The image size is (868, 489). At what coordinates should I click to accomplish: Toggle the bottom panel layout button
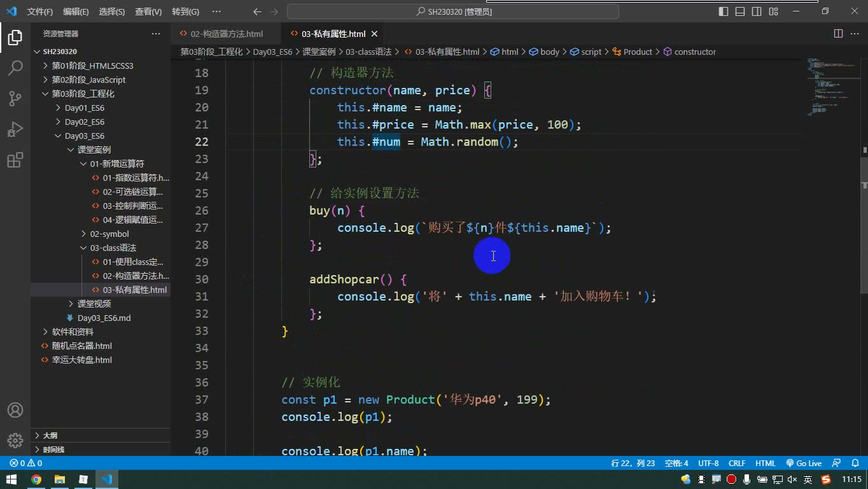click(x=740, y=11)
